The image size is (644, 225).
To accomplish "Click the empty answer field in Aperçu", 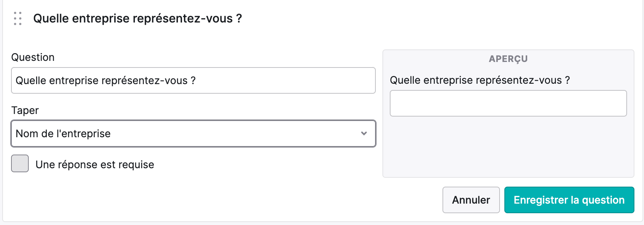I will [508, 103].
